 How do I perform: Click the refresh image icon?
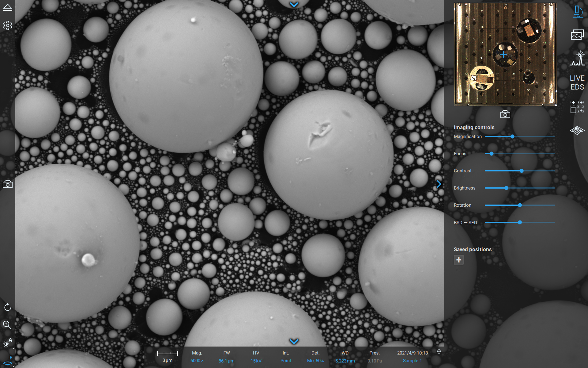pyautogui.click(x=7, y=307)
